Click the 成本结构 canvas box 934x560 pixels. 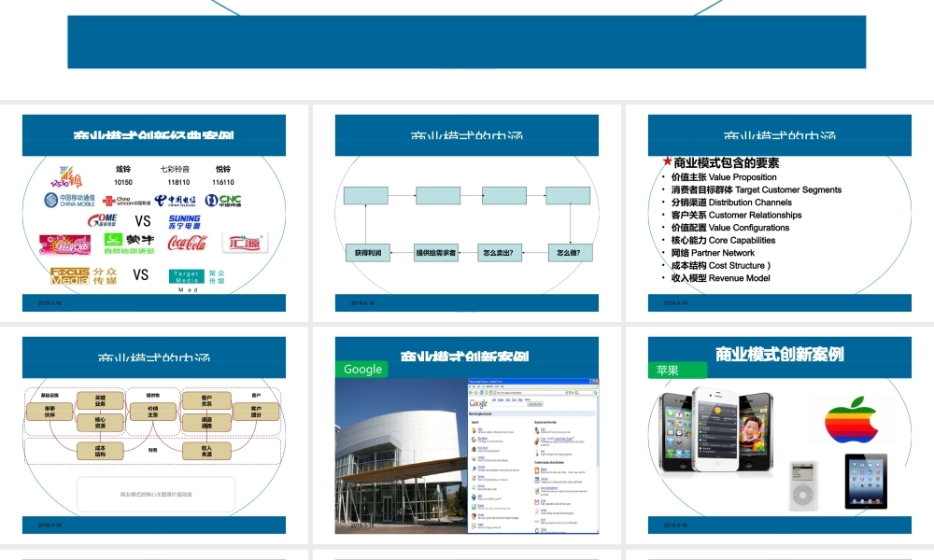coord(100,451)
